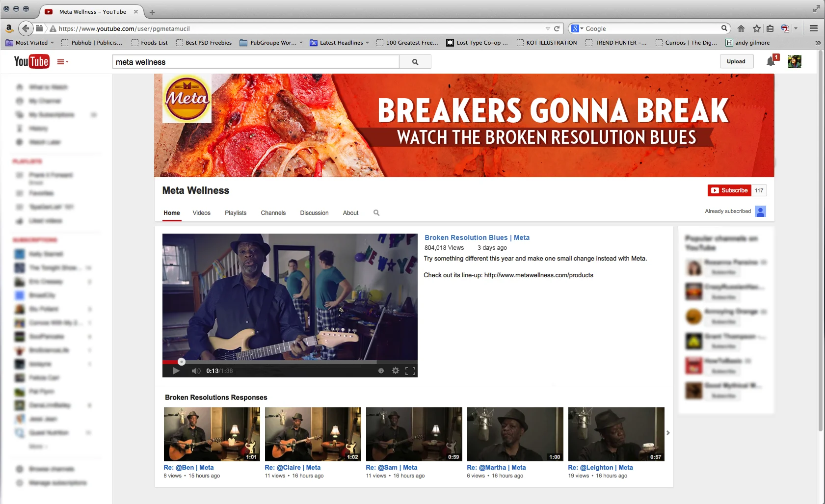The image size is (825, 504).
Task: Click the Watch Later clock icon
Action: [381, 371]
